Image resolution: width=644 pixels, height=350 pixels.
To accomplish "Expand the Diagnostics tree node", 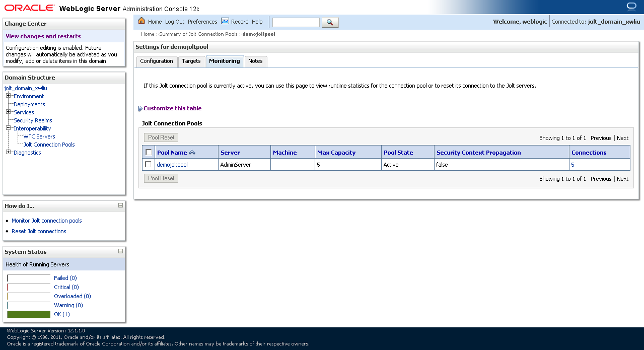I will (x=9, y=152).
